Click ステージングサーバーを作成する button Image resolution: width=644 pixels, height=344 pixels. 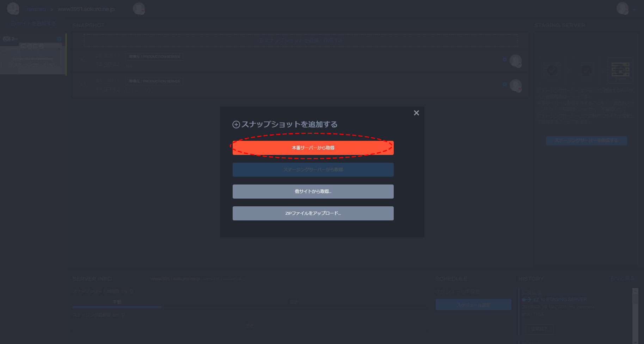point(586,140)
